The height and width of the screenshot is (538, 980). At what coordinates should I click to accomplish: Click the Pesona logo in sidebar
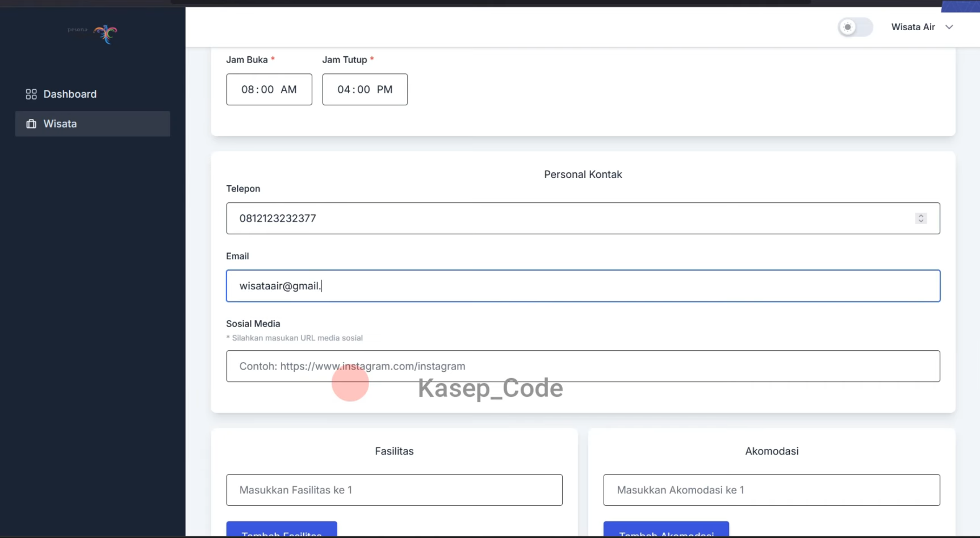[x=92, y=34]
